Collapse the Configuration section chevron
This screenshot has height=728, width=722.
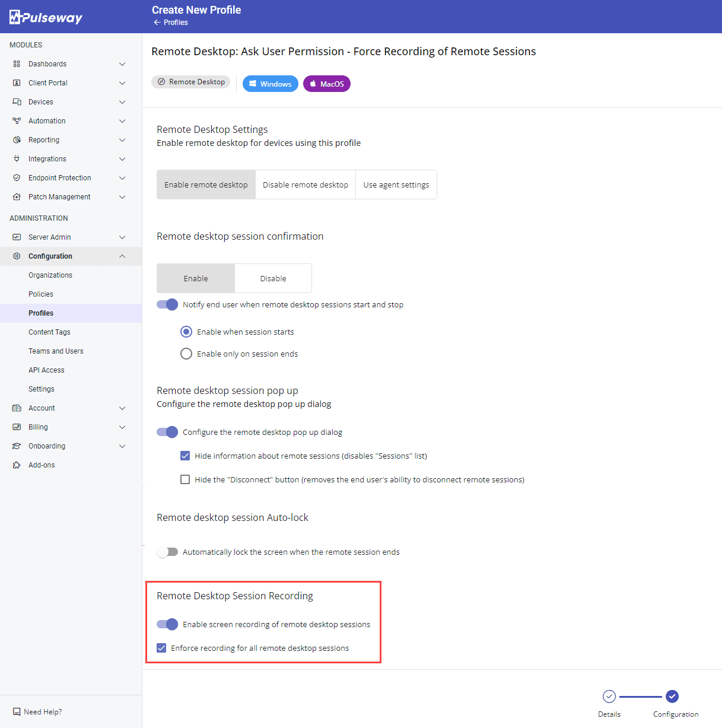click(122, 256)
